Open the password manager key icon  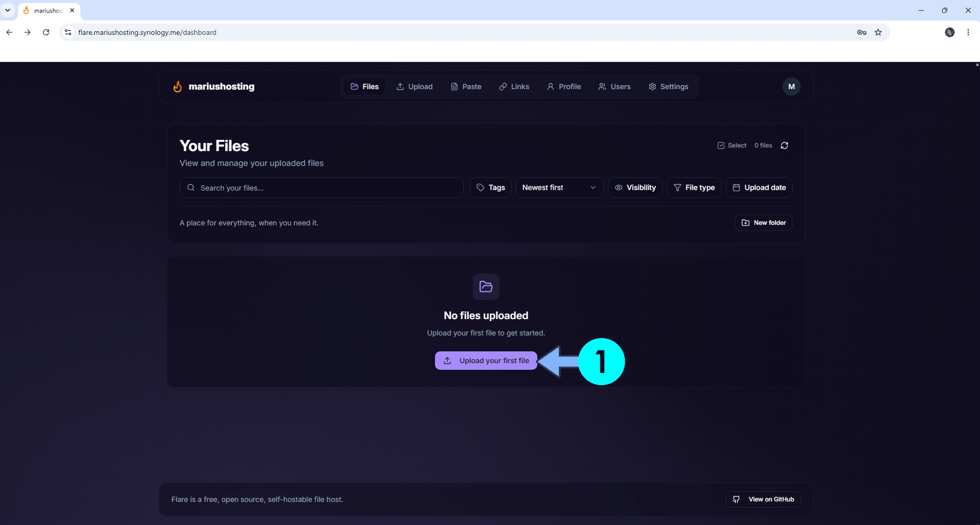(x=862, y=32)
